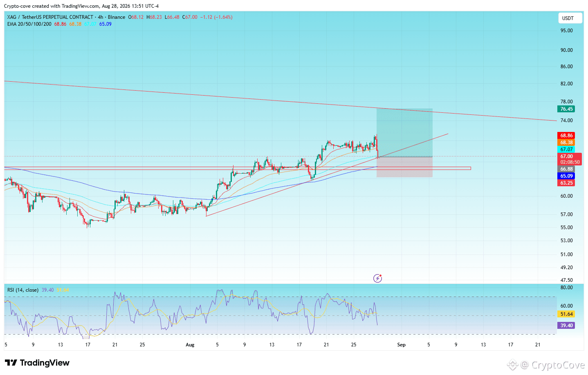Click the open price O68.12 in header
This screenshot has height=375, width=588.
click(136, 17)
